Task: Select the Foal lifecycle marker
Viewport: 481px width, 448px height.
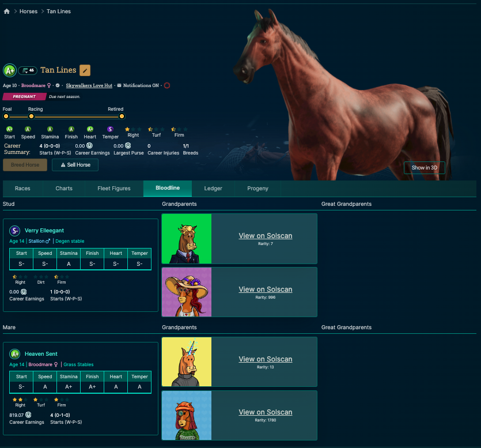Action: (x=6, y=116)
